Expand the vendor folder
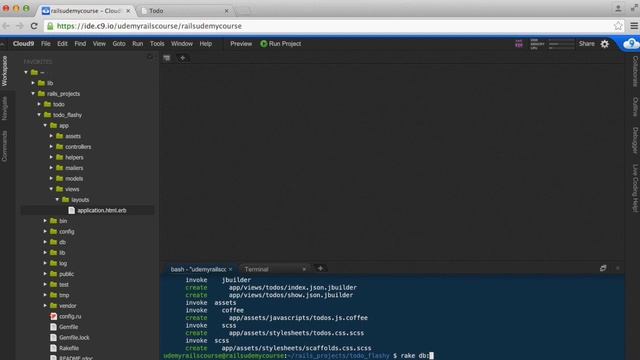The height and width of the screenshot is (360, 640). (45, 306)
